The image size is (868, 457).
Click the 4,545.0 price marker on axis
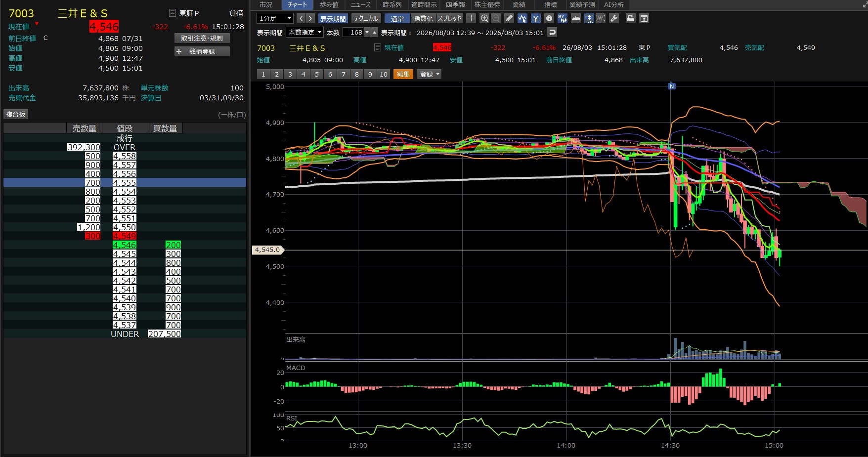coord(267,250)
